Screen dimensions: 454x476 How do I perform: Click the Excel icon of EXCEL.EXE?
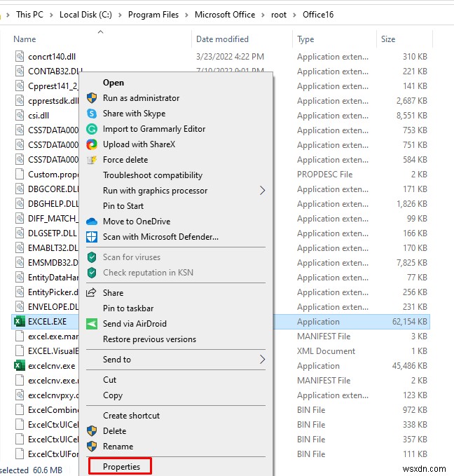[x=20, y=321]
